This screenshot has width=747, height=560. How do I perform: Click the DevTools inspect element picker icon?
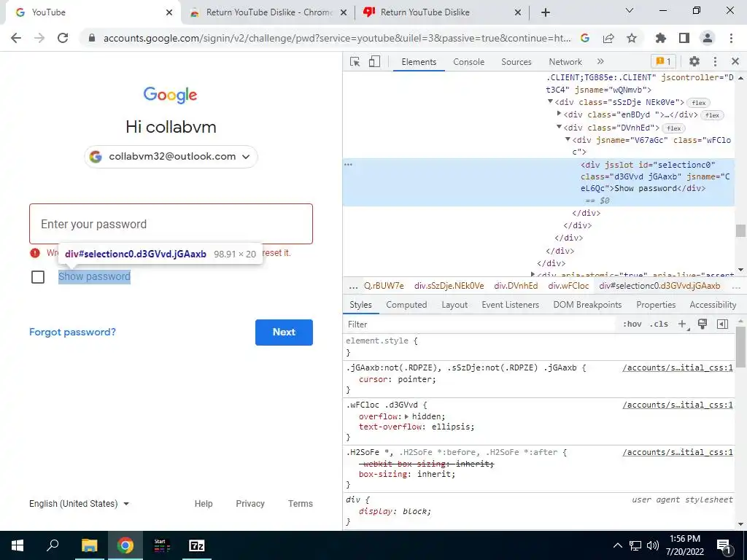pos(355,62)
